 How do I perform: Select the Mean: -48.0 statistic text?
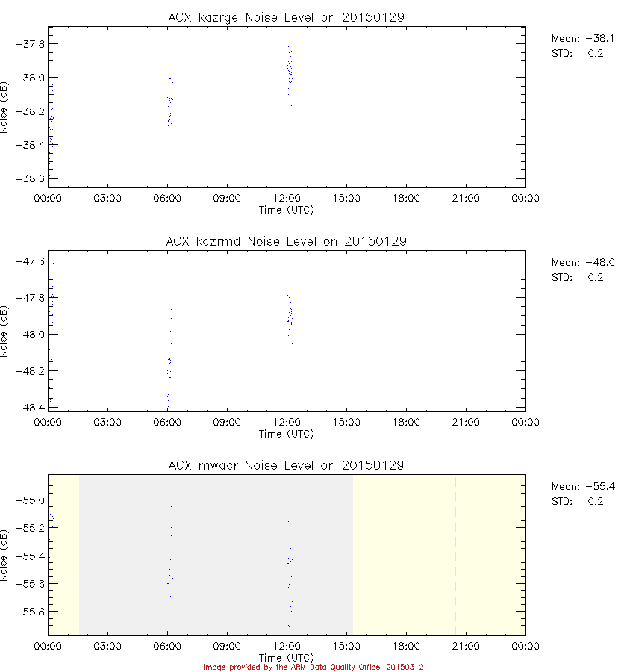(x=582, y=263)
